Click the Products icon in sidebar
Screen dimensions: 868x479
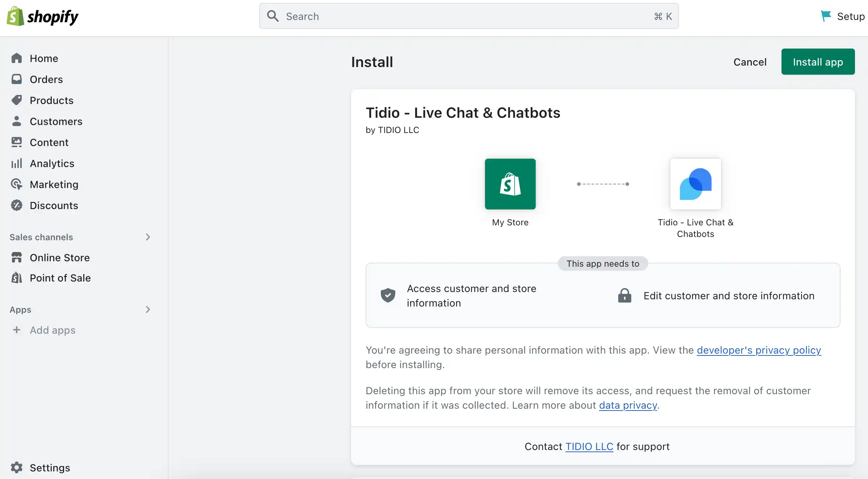coord(17,100)
